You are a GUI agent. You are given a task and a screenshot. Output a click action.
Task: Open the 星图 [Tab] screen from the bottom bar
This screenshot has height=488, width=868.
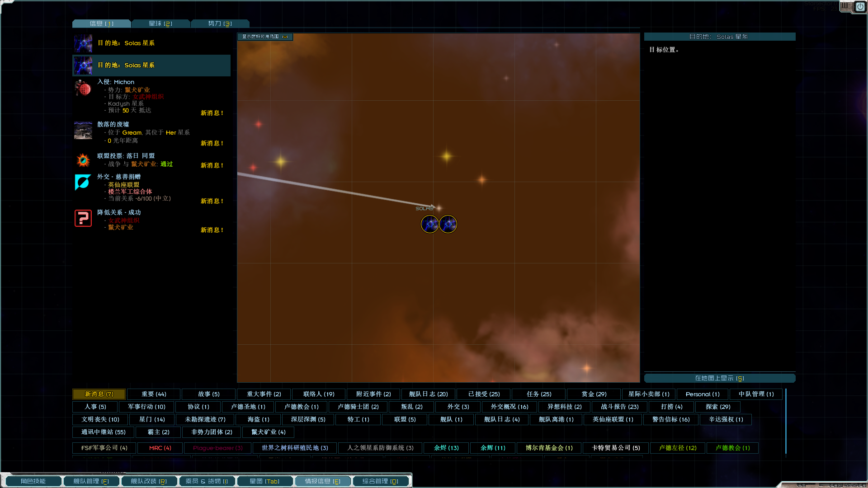click(264, 481)
